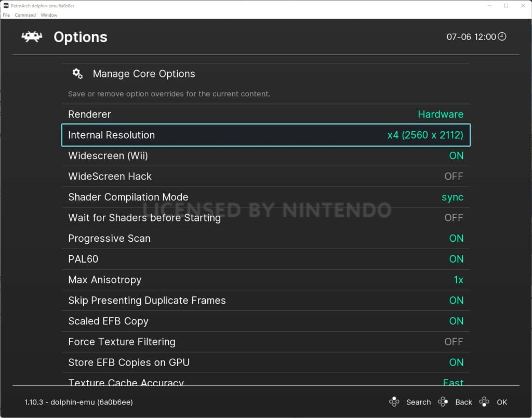Select the Shader Compilation Mode label

click(x=128, y=197)
